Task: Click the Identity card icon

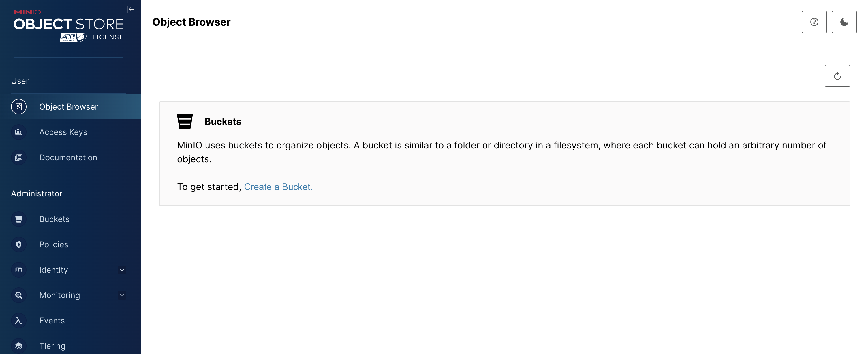Action: (19, 270)
